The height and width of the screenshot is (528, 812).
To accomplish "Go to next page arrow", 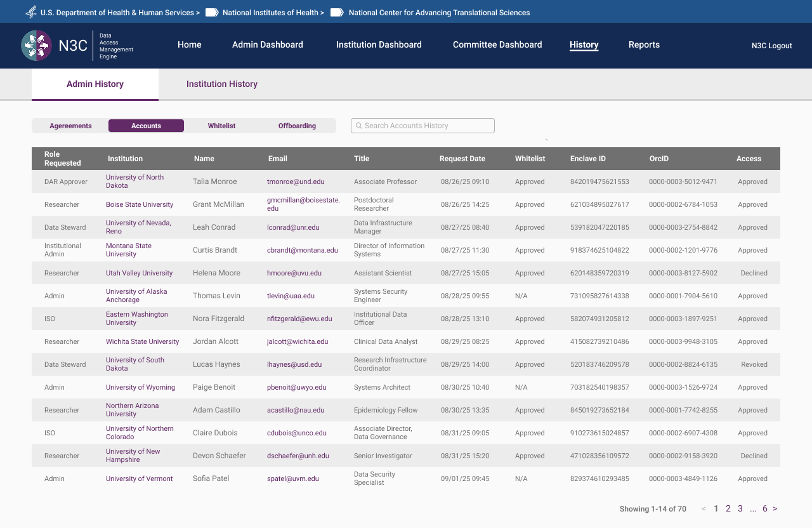I will (x=775, y=509).
